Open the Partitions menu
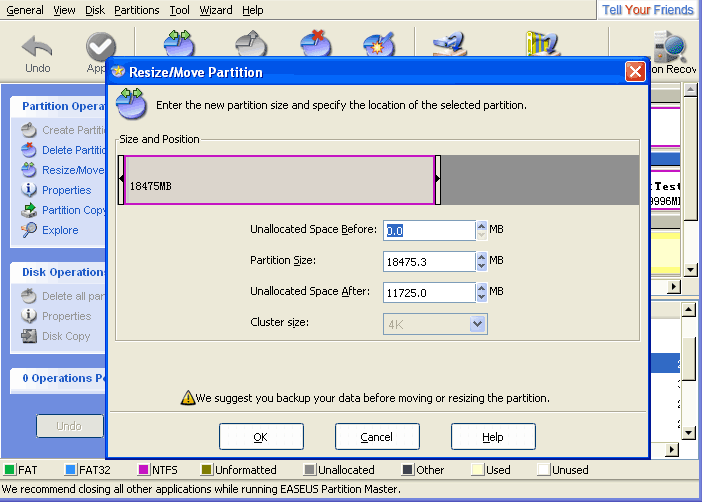This screenshot has height=502, width=702. pos(137,10)
